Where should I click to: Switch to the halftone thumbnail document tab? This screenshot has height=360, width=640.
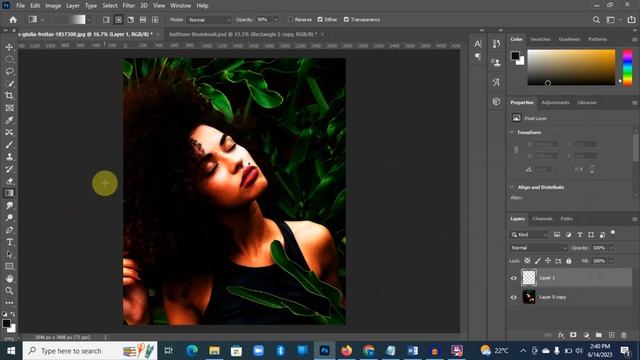click(242, 34)
